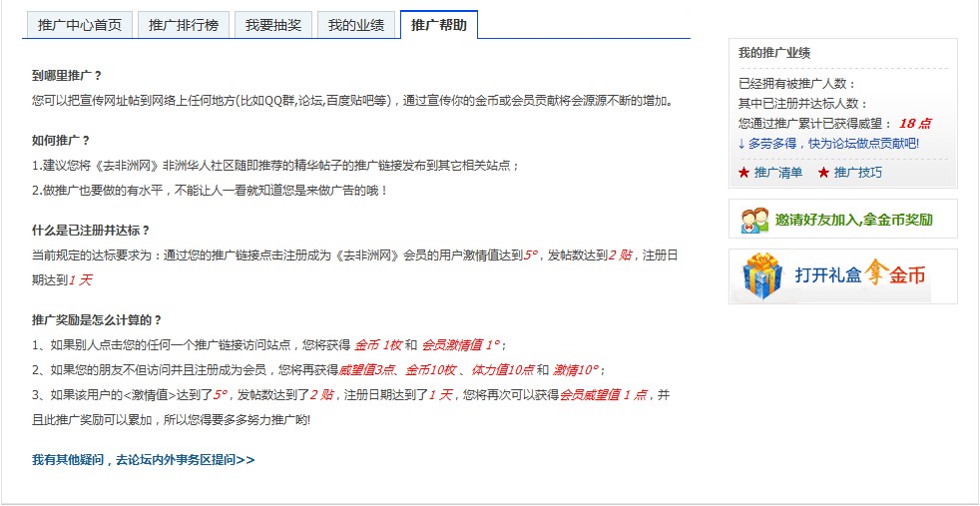The image size is (980, 506).
Task: Click the red 激情10° text
Action: (x=576, y=370)
